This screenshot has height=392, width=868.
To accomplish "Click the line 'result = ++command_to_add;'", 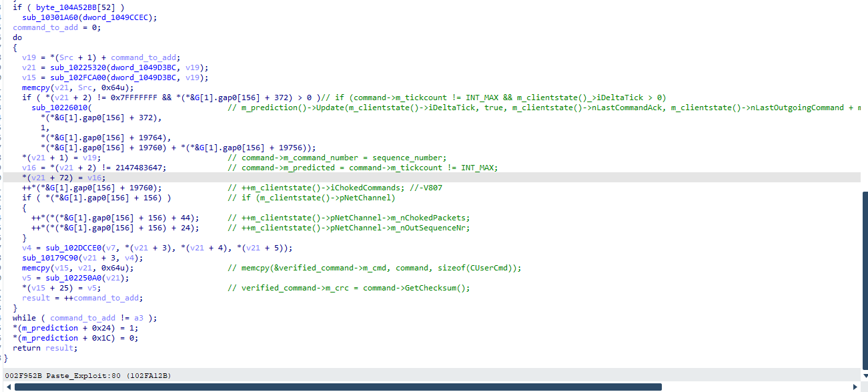I will (x=82, y=298).
